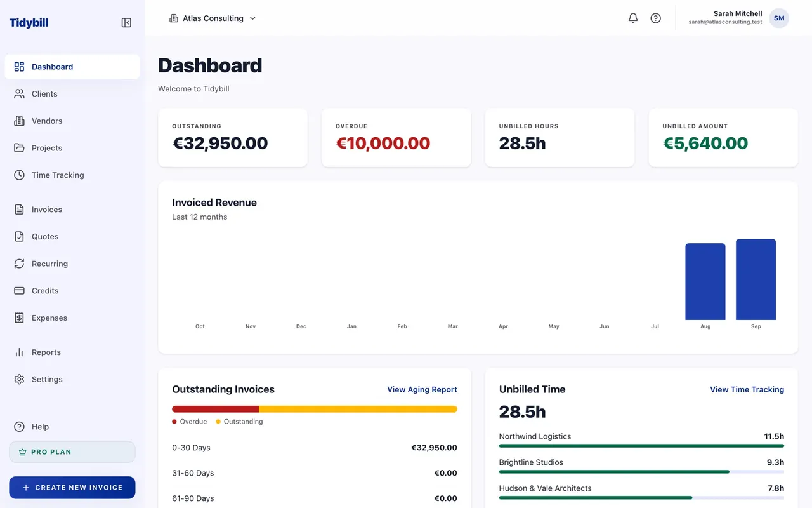Click the Pro Plan badge button

pyautogui.click(x=72, y=452)
